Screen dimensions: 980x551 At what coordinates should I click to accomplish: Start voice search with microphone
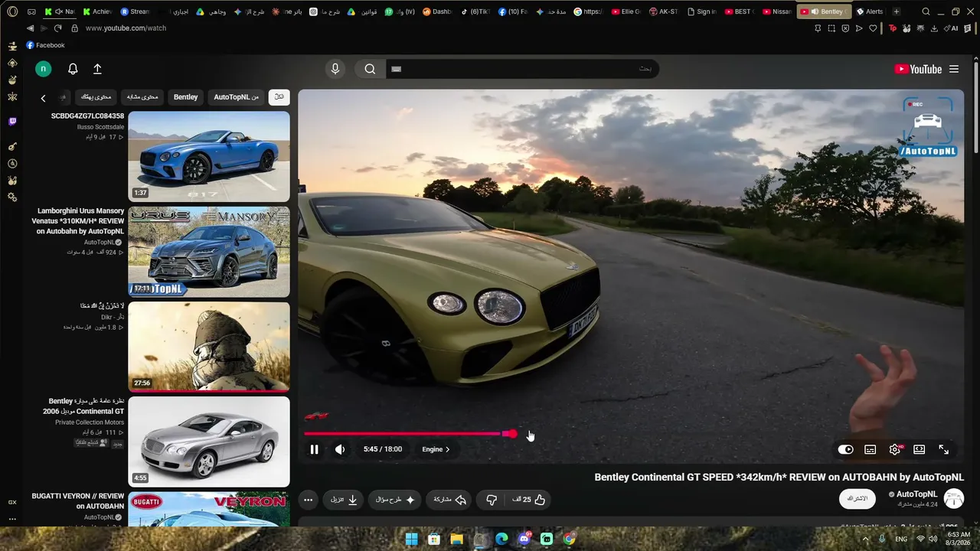[335, 69]
